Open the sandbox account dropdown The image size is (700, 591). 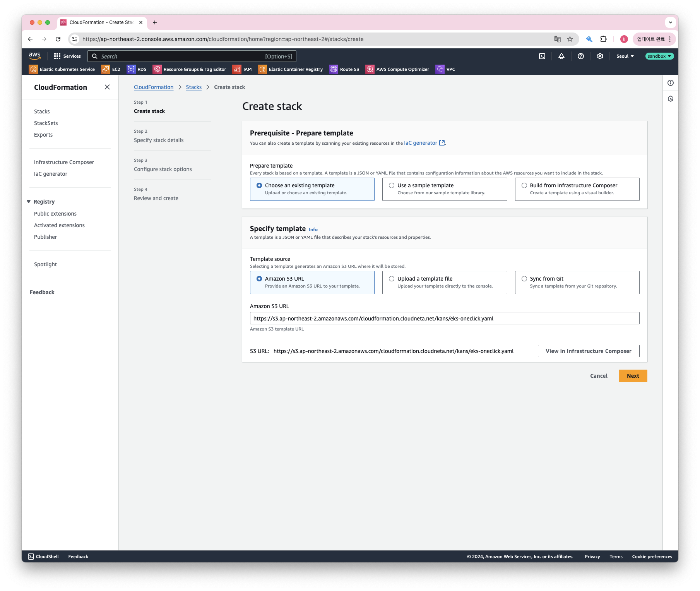659,56
